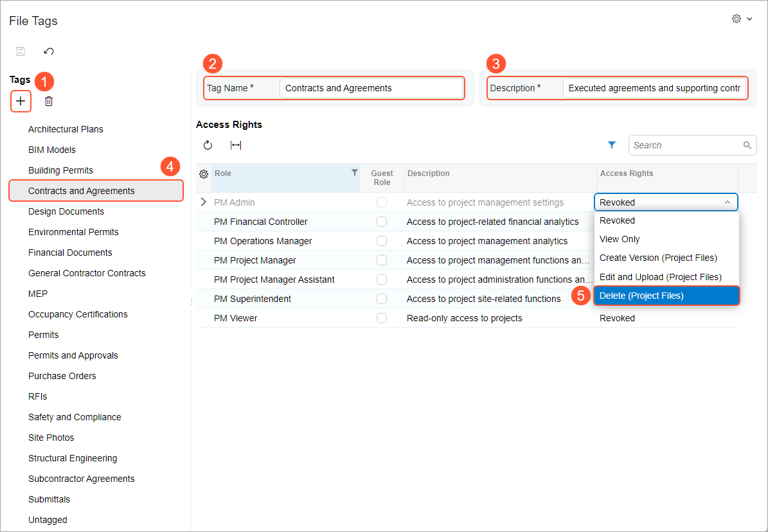This screenshot has width=768, height=532.
Task: Toggle Guest Role checkbox for PM Viewer
Action: pyautogui.click(x=382, y=318)
